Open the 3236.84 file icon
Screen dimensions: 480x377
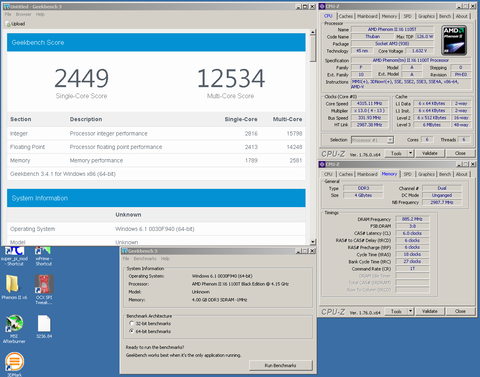(44, 327)
